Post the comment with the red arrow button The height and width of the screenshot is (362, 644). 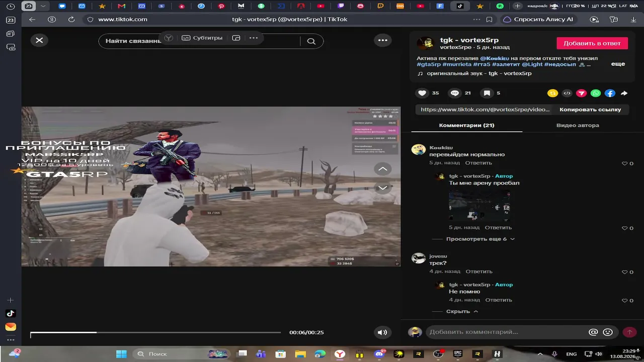click(x=629, y=332)
